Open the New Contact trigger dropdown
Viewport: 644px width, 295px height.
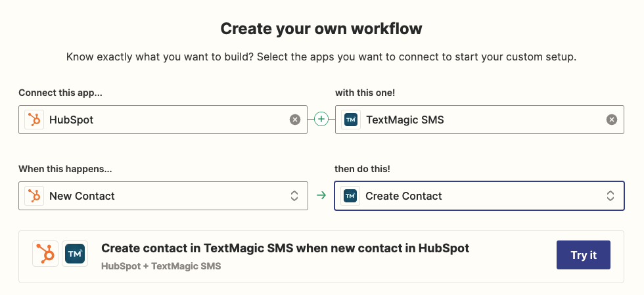(163, 196)
